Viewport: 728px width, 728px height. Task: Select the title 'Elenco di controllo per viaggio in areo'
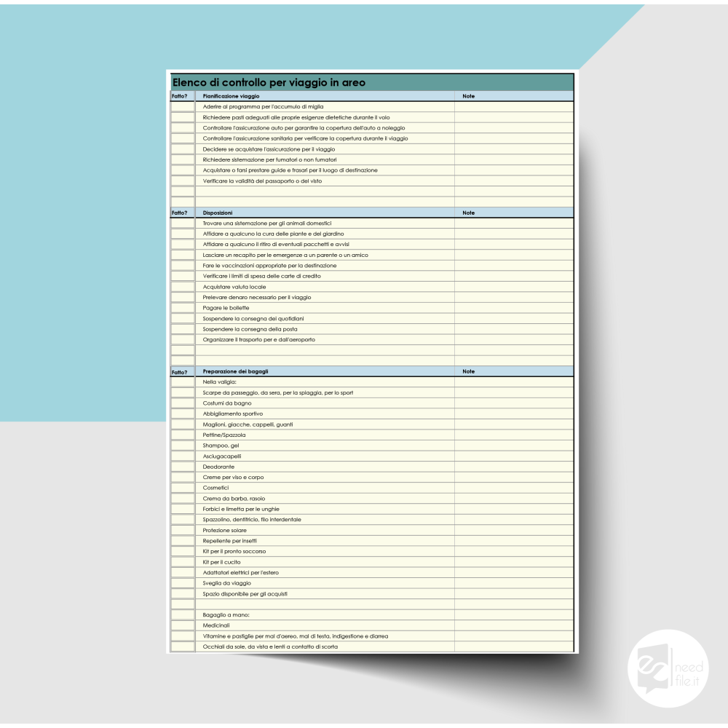coord(269,83)
